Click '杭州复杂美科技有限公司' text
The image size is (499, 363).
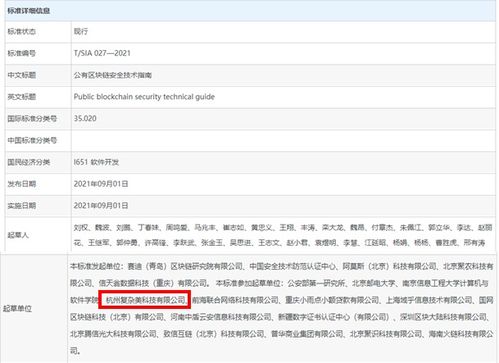(x=145, y=300)
